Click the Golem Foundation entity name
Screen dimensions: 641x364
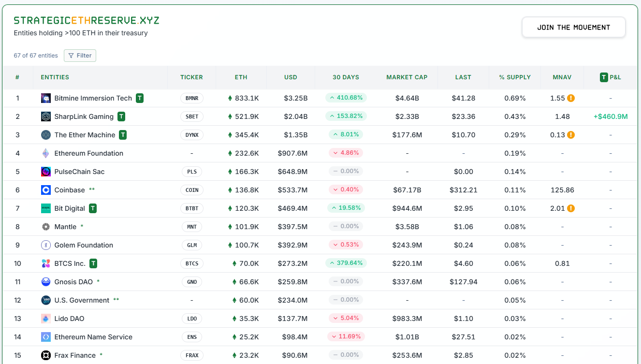pyautogui.click(x=84, y=245)
